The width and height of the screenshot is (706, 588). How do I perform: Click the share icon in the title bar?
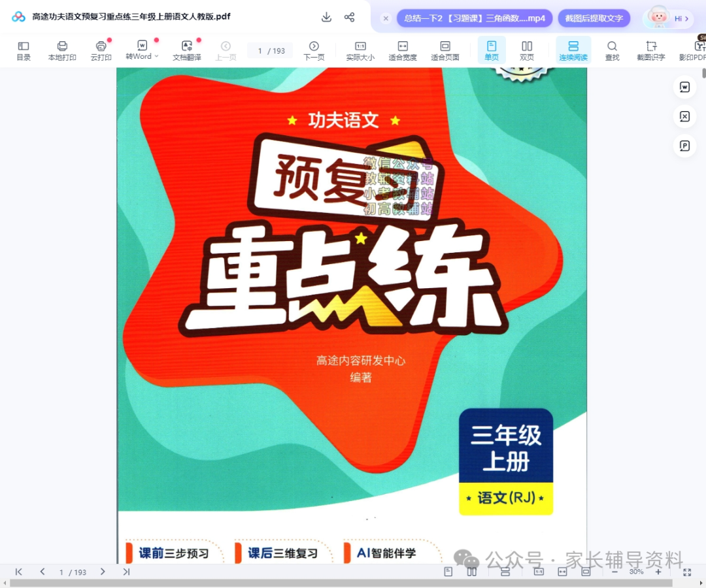click(x=349, y=17)
